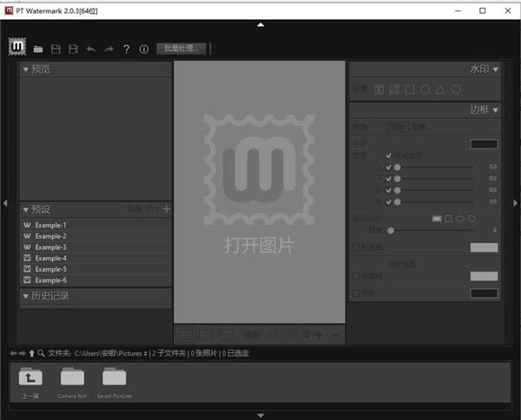Screen dimensions: 521x420
Task: Add a rectangle shape watermark
Action: click(410, 89)
